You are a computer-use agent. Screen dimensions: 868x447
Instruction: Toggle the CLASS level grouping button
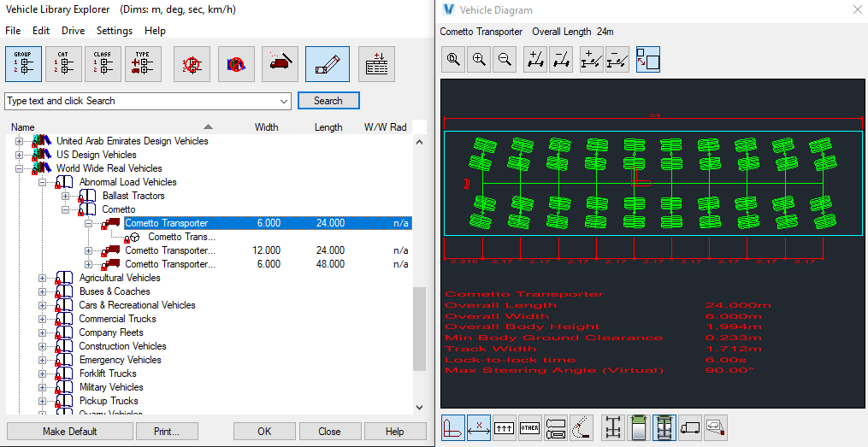[103, 64]
